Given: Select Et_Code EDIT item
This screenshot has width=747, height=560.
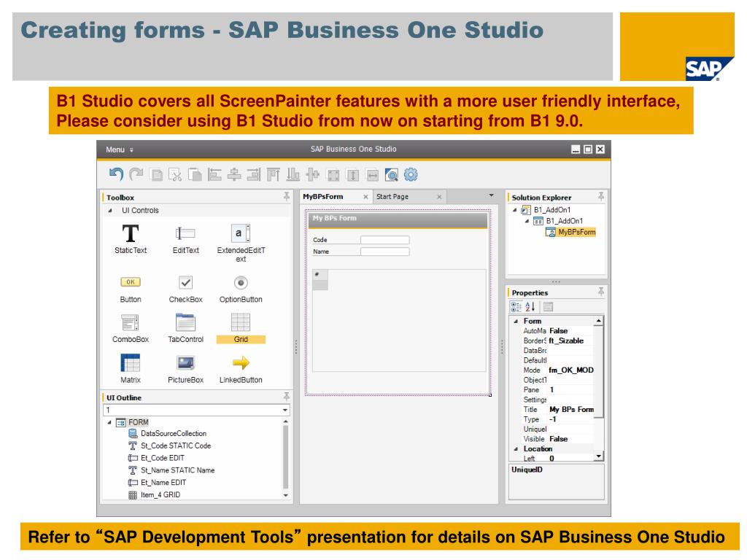Looking at the screenshot, I should pyautogui.click(x=156, y=458).
